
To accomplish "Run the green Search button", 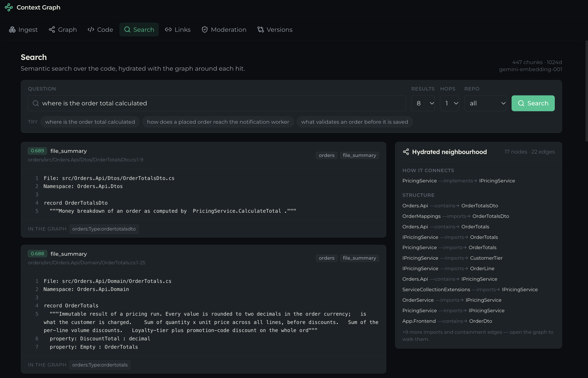I will tap(533, 103).
